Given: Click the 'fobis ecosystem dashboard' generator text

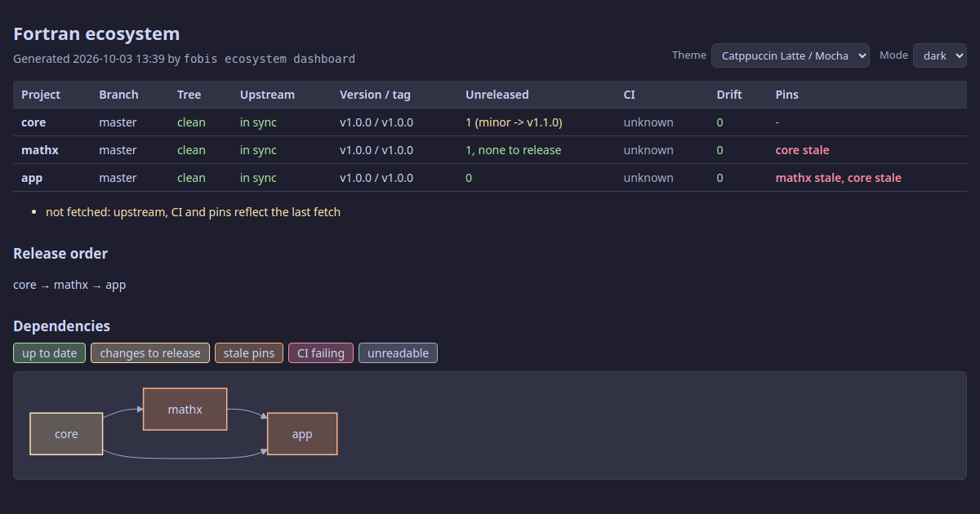Looking at the screenshot, I should [269, 59].
